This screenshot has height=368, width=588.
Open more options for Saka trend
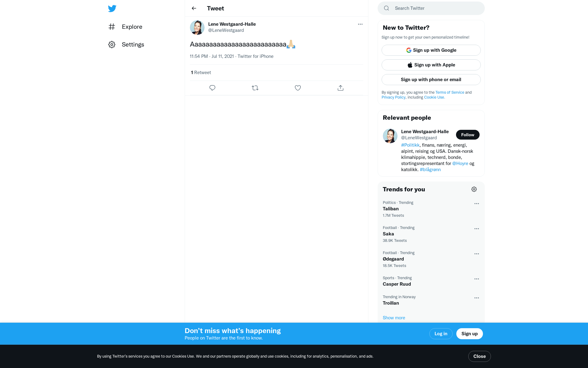pos(477,229)
